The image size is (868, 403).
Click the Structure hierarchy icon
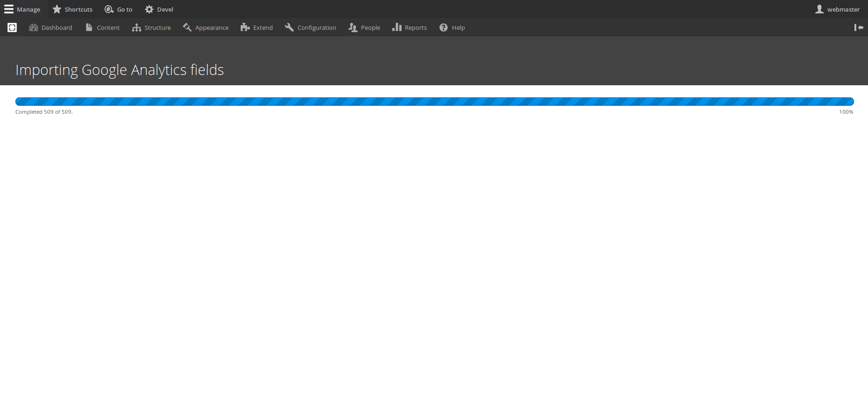pyautogui.click(x=137, y=27)
